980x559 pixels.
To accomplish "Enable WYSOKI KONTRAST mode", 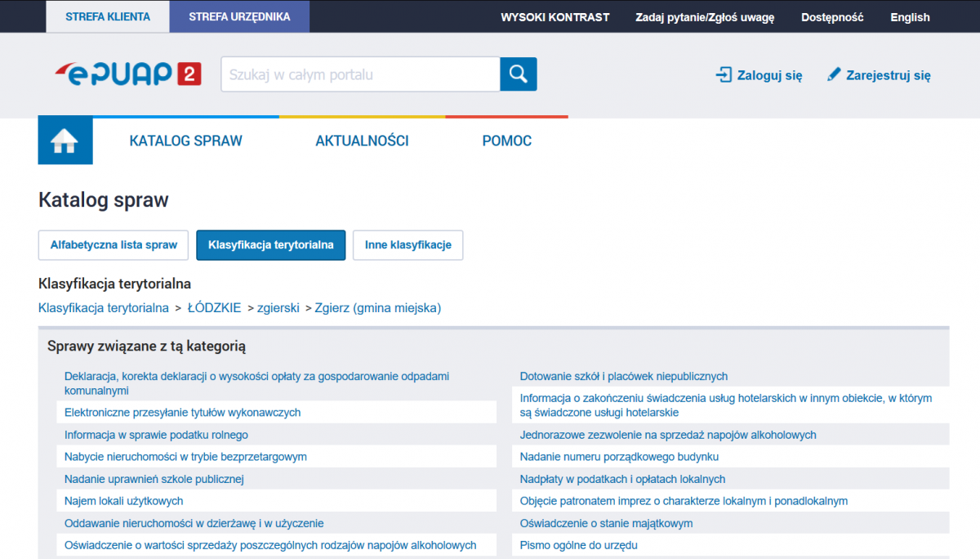I will (x=555, y=17).
